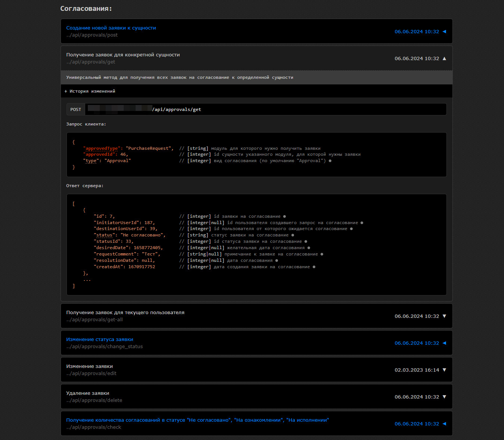The width and height of the screenshot is (504, 440).
Task: Click the "Получение заявок для текущего пользователя" title
Action: [125, 313]
